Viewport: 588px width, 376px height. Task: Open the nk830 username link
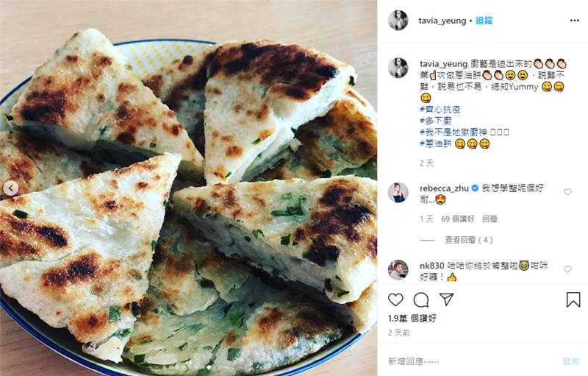(431, 266)
